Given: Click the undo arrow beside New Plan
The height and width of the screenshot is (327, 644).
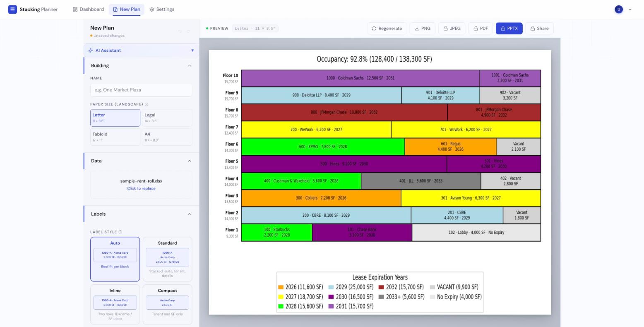Looking at the screenshot, I should point(180,31).
